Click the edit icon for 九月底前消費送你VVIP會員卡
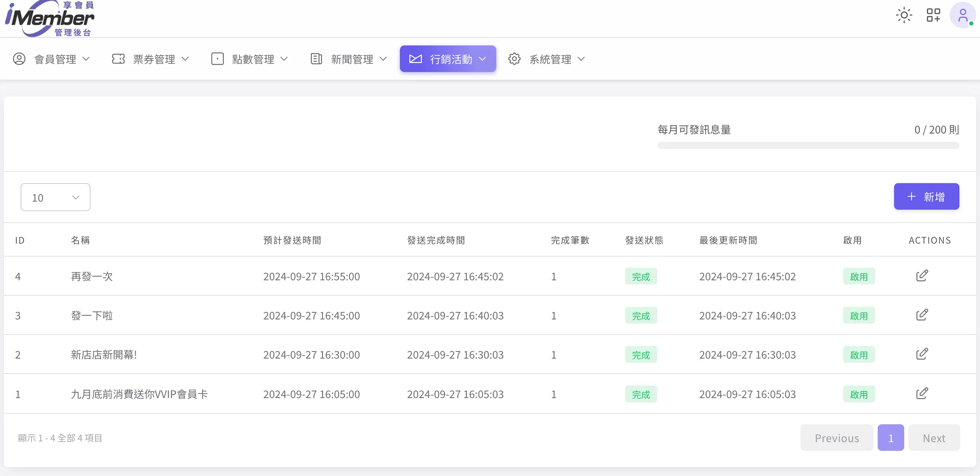 [922, 393]
